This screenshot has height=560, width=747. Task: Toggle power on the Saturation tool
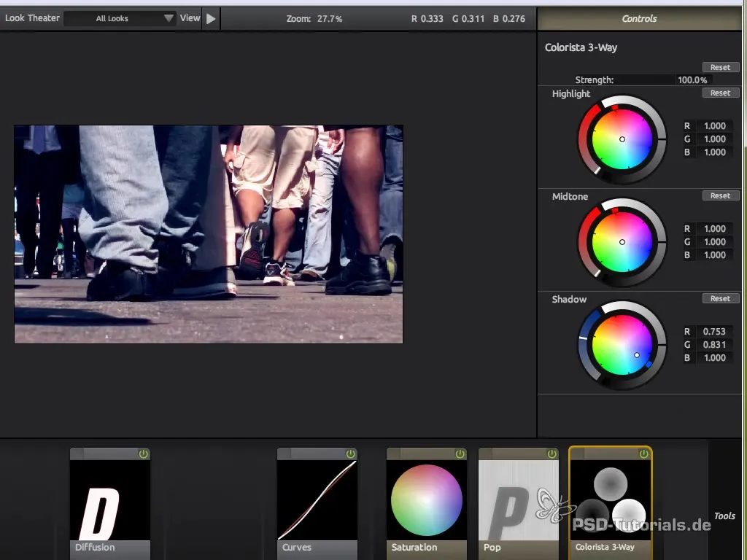[460, 454]
